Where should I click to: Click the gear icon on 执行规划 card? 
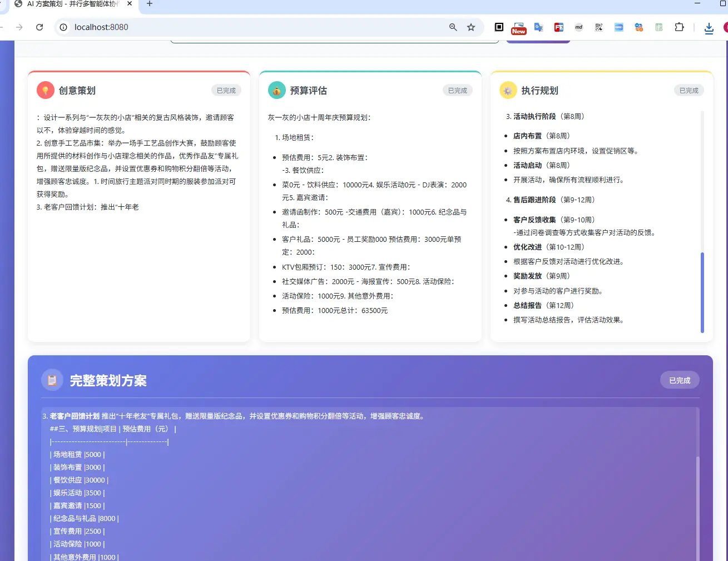(x=508, y=90)
